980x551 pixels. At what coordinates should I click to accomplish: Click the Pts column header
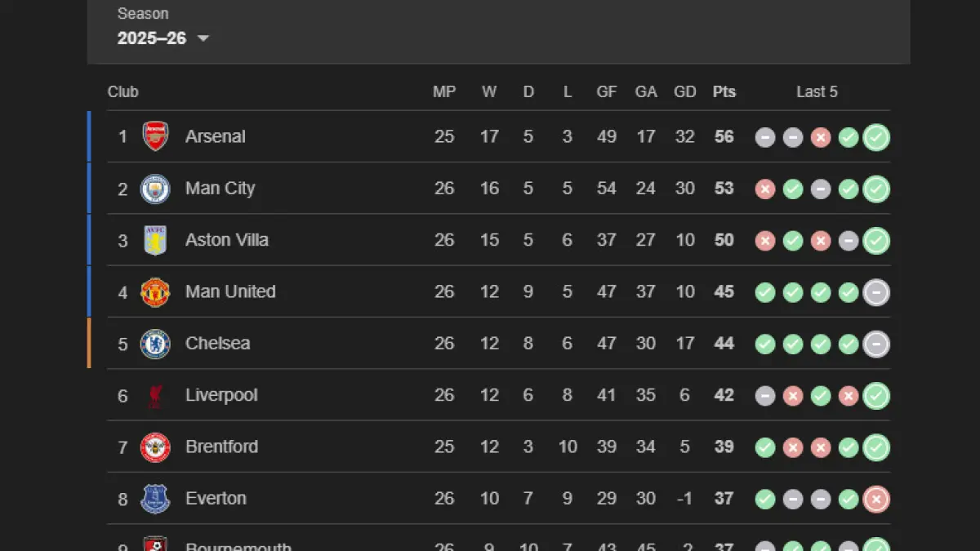click(x=724, y=92)
